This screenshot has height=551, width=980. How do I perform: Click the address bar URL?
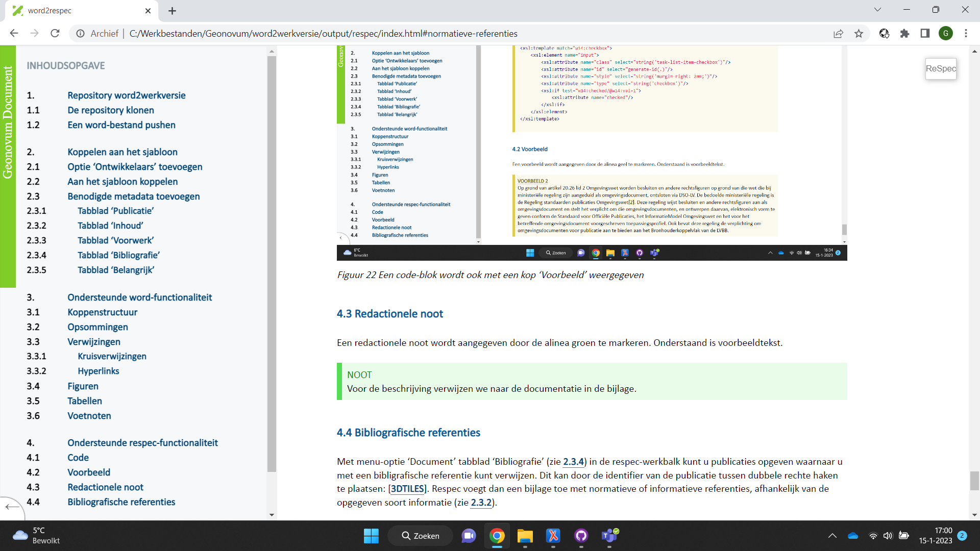(x=323, y=34)
